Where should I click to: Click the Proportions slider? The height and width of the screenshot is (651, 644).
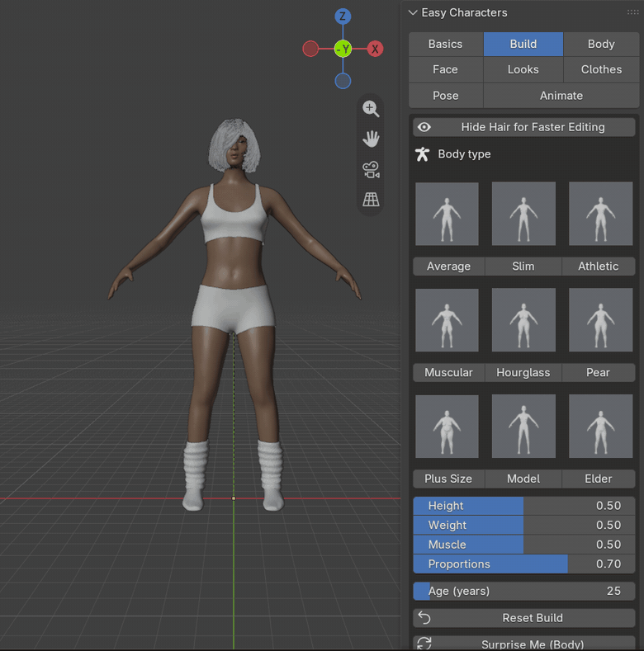(524, 564)
